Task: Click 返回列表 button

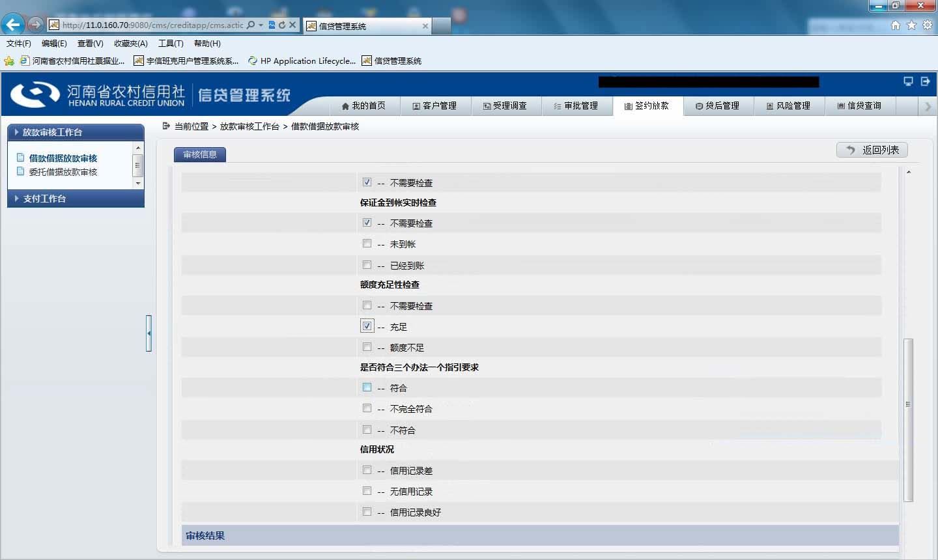Action: coord(872,150)
